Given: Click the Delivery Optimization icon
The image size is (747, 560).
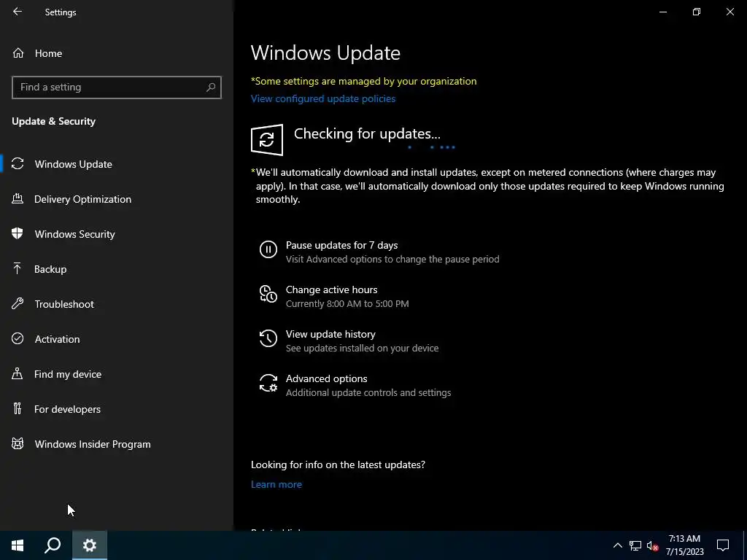Looking at the screenshot, I should 18,198.
